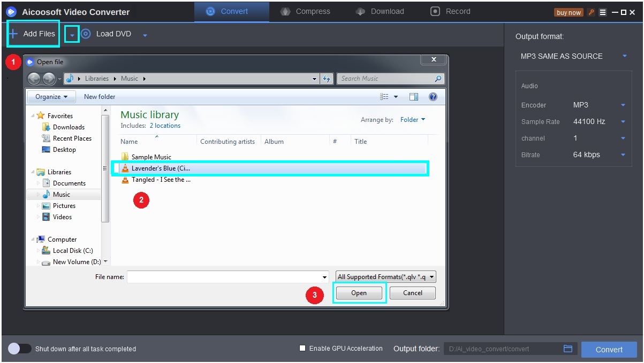
Task: Toggle shut down after tasks completed switch
Action: [x=20, y=349]
